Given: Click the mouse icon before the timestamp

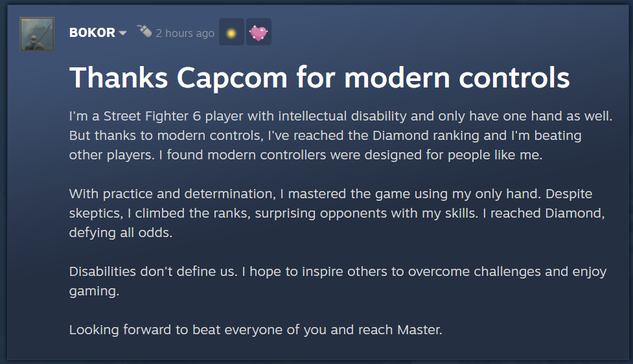Looking at the screenshot, I should tap(144, 31).
